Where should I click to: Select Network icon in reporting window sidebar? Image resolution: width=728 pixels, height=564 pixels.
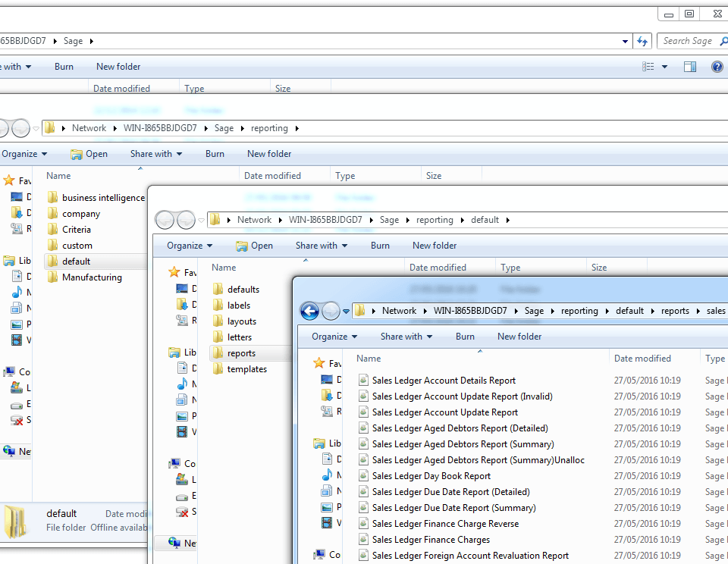point(9,450)
